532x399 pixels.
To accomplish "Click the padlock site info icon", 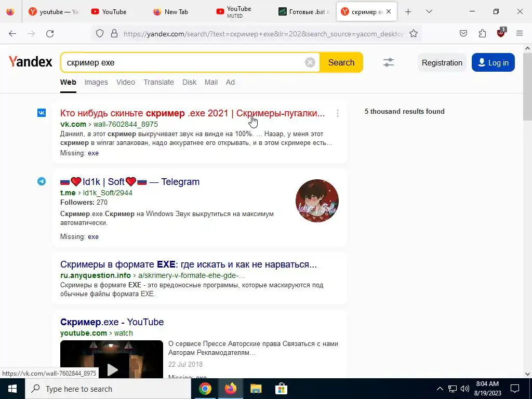I will coord(114,34).
